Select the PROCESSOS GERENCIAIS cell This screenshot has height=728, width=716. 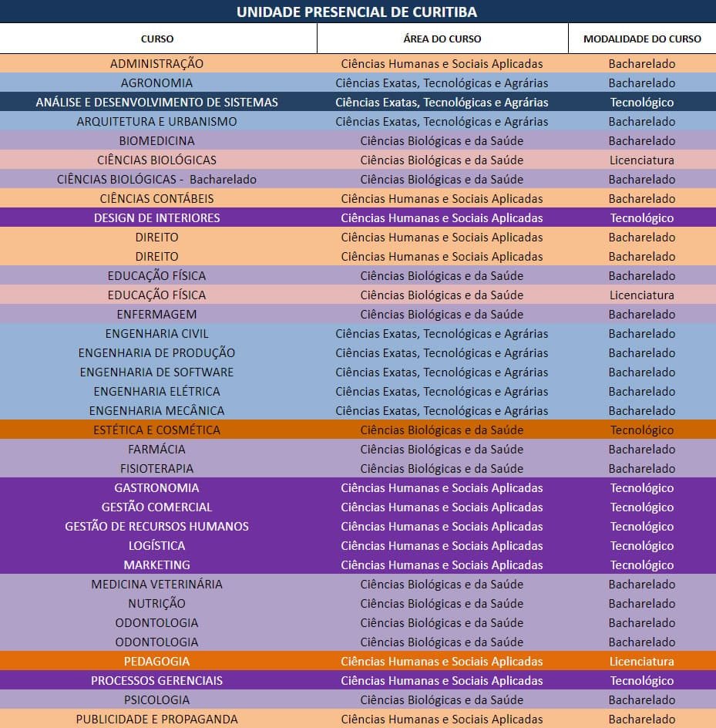point(157,681)
